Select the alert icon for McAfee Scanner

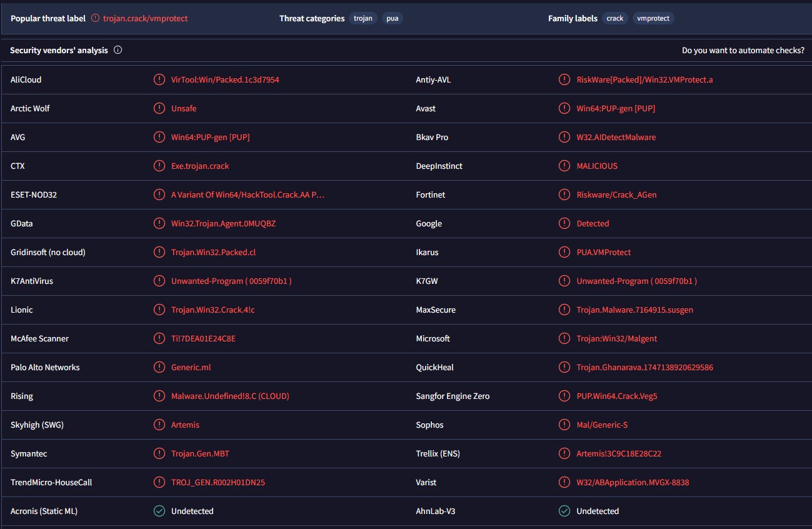(x=159, y=338)
